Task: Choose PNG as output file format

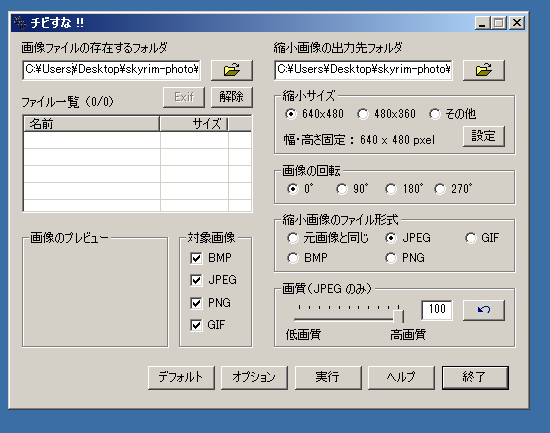Action: point(405,258)
